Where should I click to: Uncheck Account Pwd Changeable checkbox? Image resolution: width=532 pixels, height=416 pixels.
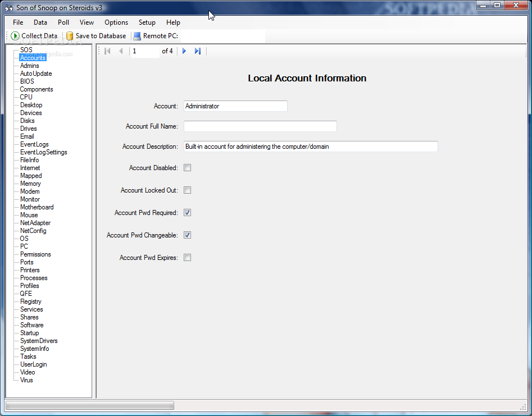pos(187,235)
